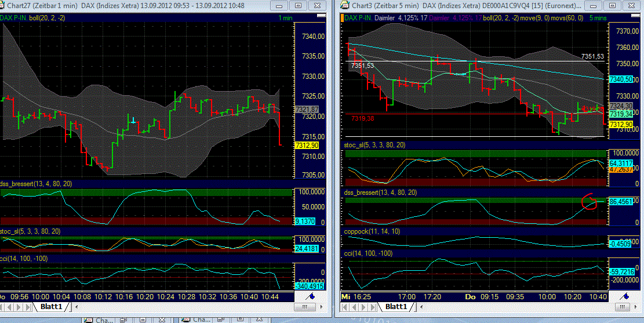
Task: Click the '5 mins' timeframe label
Action: [x=598, y=17]
